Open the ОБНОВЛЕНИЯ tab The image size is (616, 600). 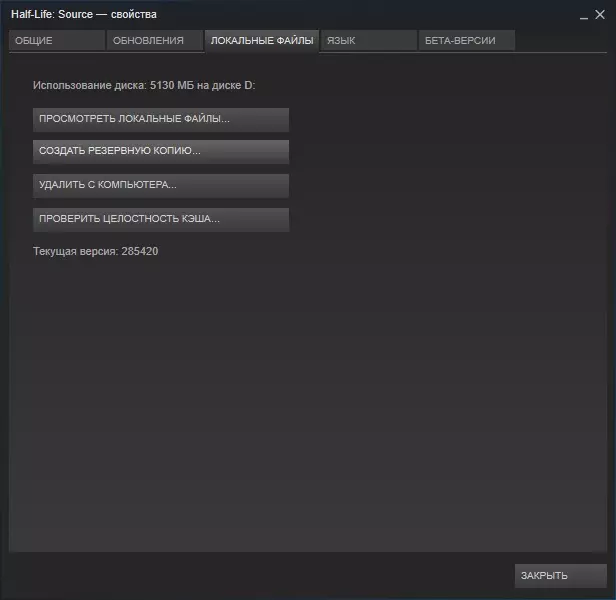(155, 40)
